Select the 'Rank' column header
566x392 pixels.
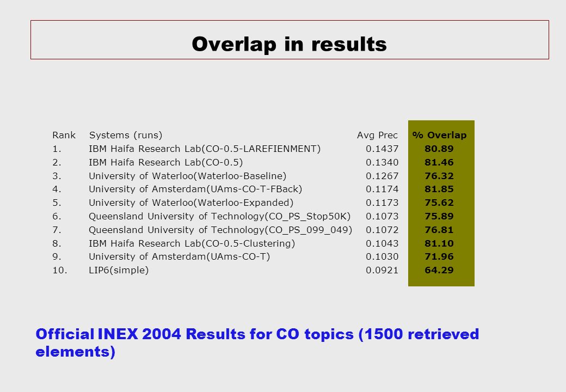point(64,135)
